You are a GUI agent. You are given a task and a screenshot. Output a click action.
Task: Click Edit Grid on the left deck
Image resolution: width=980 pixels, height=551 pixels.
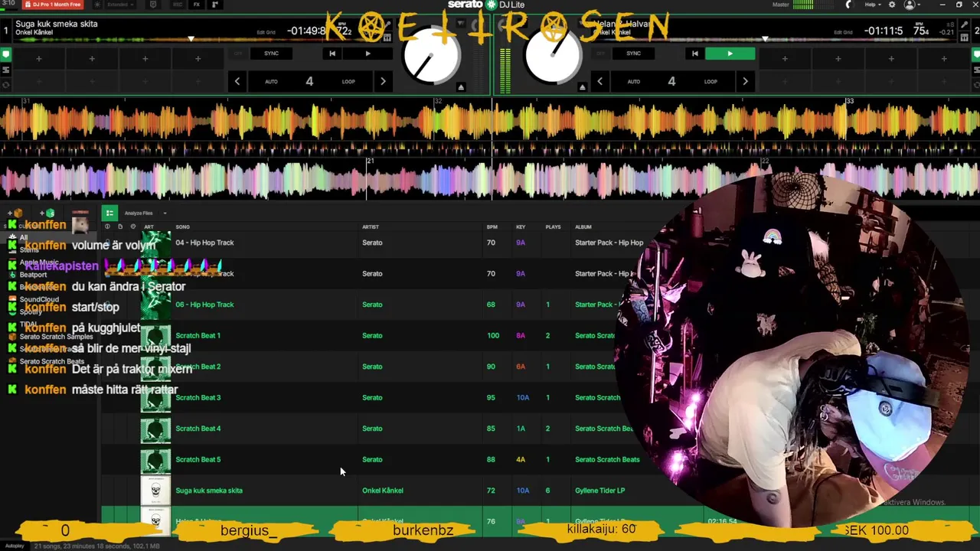click(266, 32)
